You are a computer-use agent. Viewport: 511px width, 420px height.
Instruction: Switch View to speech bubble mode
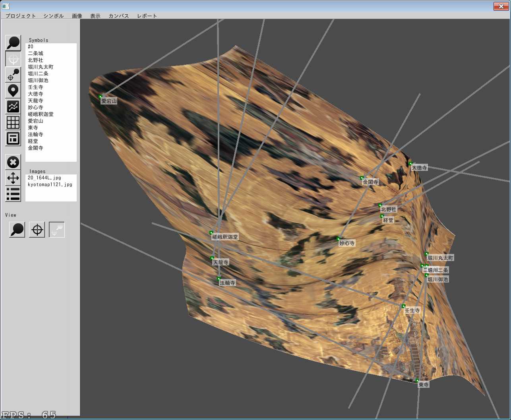coord(17,230)
